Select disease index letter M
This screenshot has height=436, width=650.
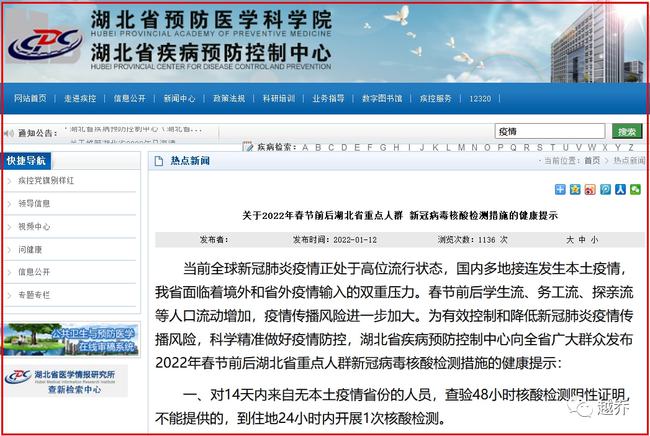tap(461, 147)
